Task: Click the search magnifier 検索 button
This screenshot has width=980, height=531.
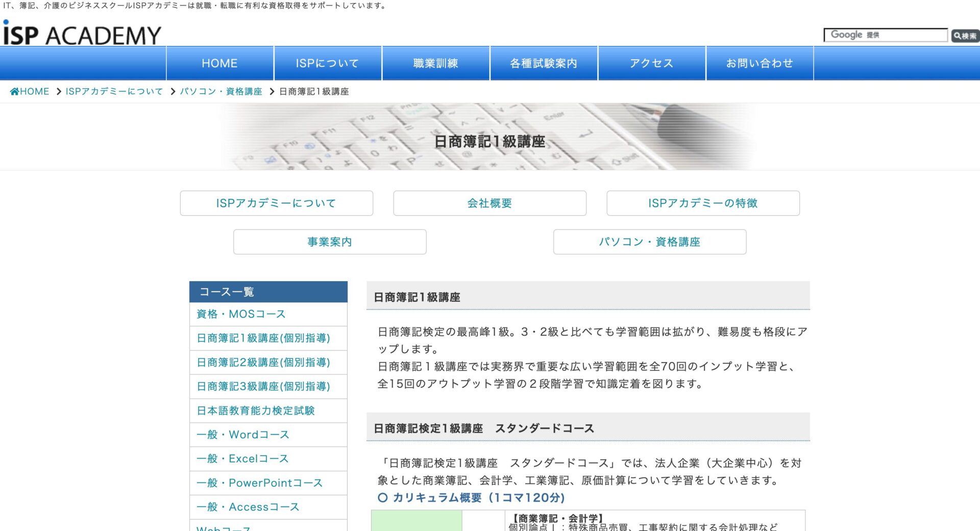Action: [x=965, y=35]
